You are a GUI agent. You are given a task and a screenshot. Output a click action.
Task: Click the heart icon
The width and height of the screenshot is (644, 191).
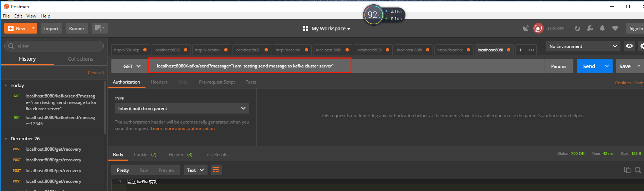coord(615,28)
